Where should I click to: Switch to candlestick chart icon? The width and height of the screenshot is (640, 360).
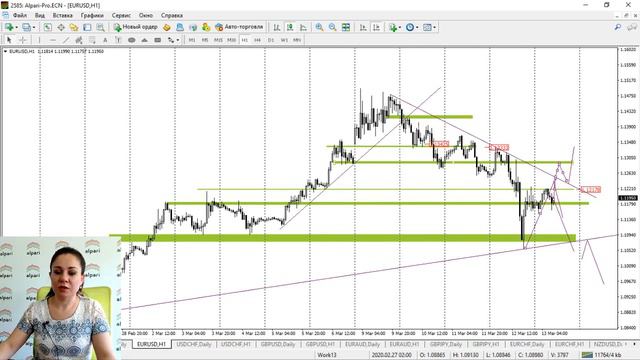(x=290, y=27)
